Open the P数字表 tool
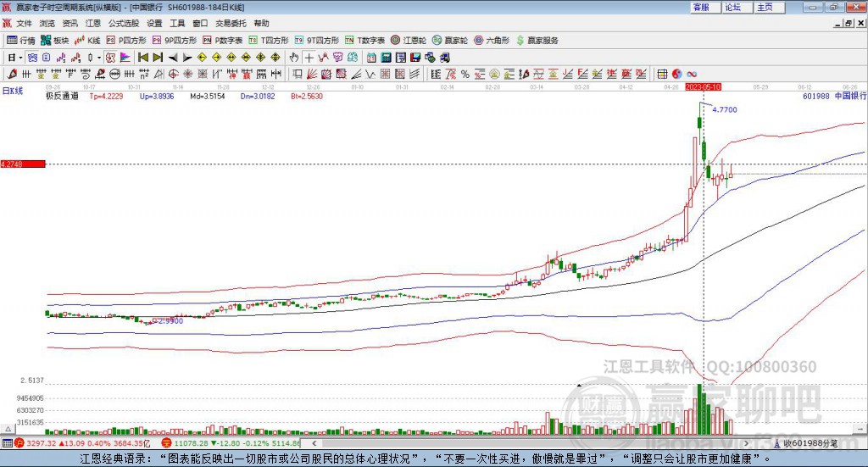Viewport: 868px width, 467px height. point(223,41)
